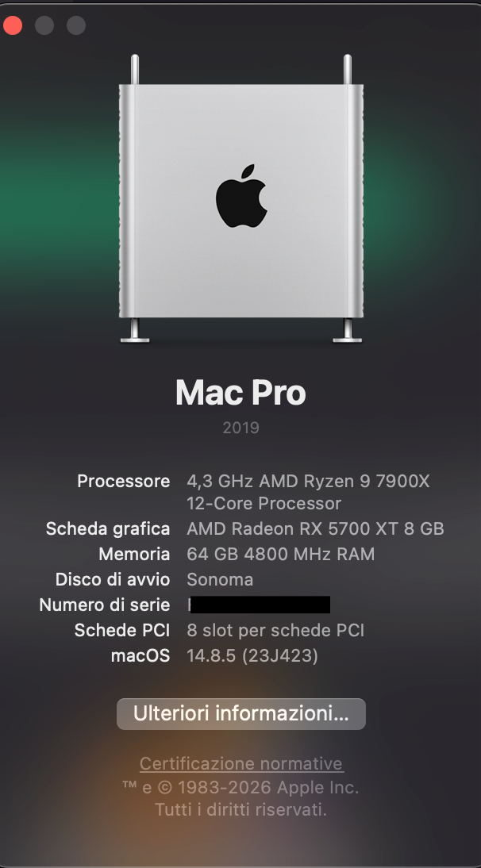Click the 64 GB 4800 MHz memory value
This screenshot has width=481, height=868.
(281, 554)
